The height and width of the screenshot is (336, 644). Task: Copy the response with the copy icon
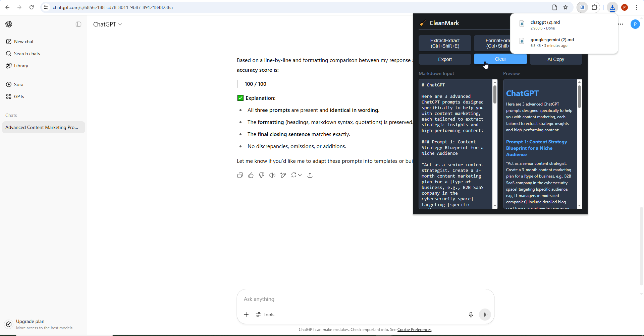click(240, 175)
